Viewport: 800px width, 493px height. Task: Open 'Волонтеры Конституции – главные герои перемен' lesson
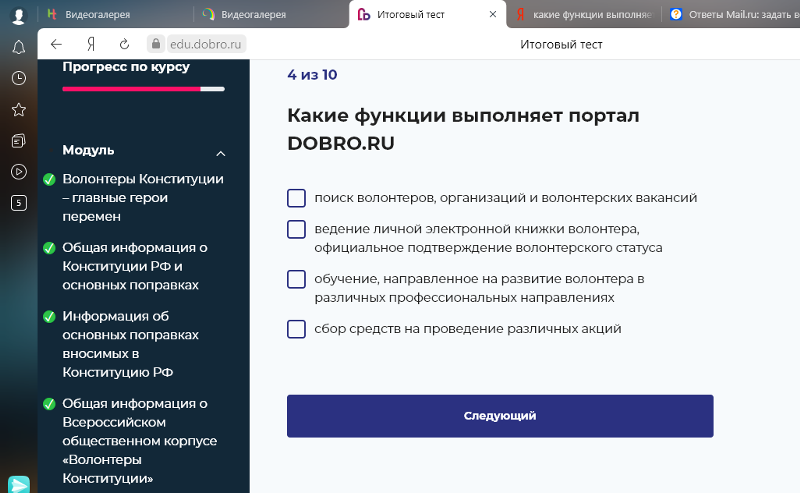coord(142,197)
